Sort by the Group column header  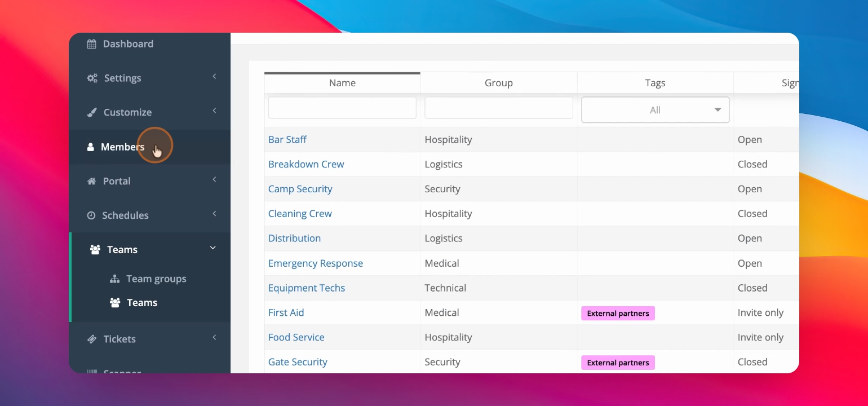499,83
